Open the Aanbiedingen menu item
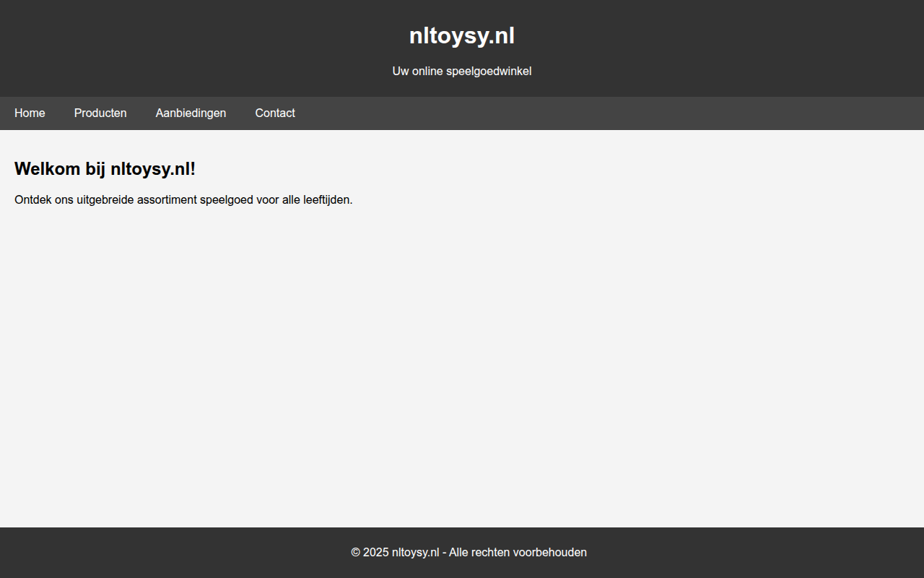The height and width of the screenshot is (578, 924). [x=191, y=113]
